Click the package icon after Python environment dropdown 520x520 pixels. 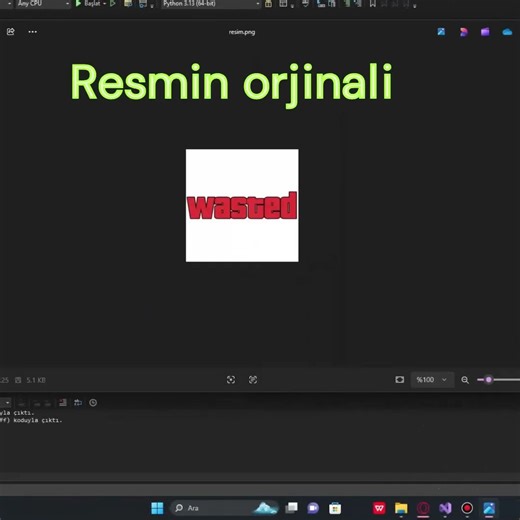point(268,3)
